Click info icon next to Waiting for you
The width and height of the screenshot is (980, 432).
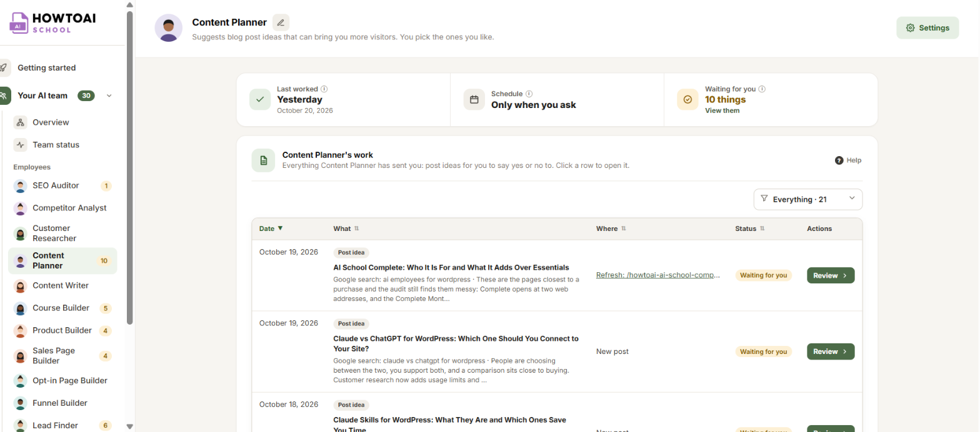point(762,89)
